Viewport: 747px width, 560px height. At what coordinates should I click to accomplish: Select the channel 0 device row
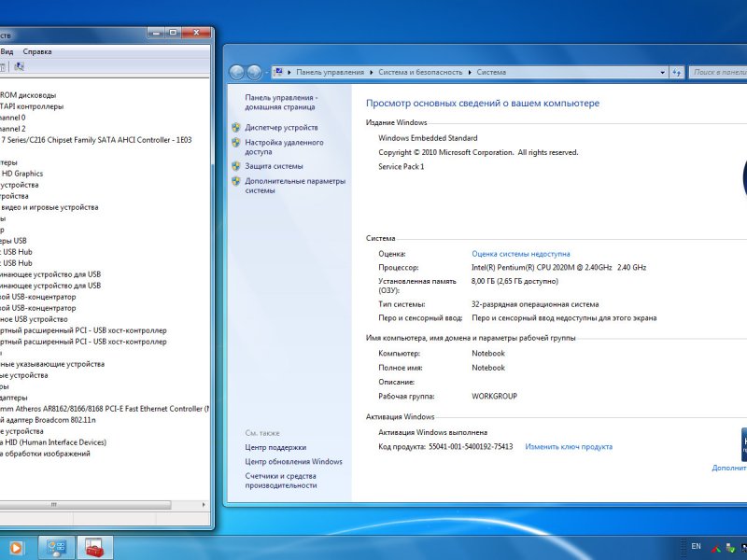pyautogui.click(x=13, y=118)
